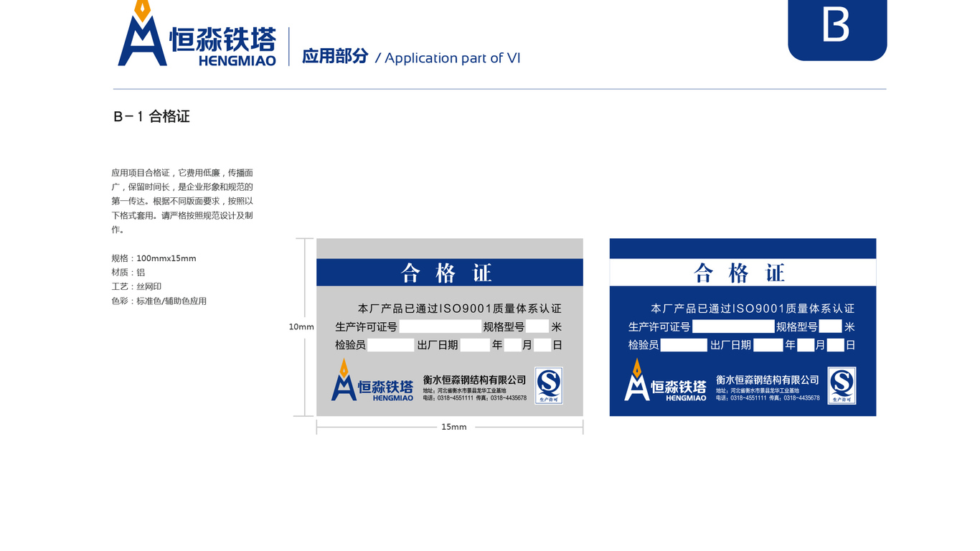Click the ISO9001 certification line on blue card
Image resolution: width=980 pixels, height=551 pixels.
point(753,309)
